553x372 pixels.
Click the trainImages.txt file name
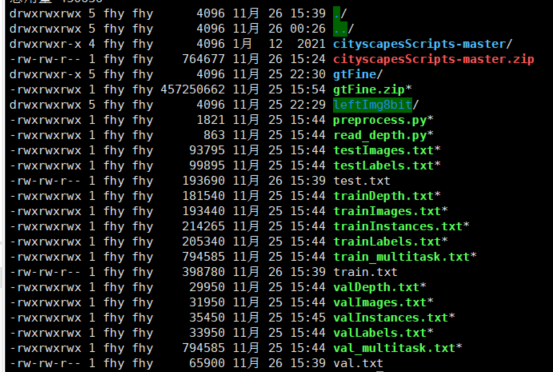[387, 211]
